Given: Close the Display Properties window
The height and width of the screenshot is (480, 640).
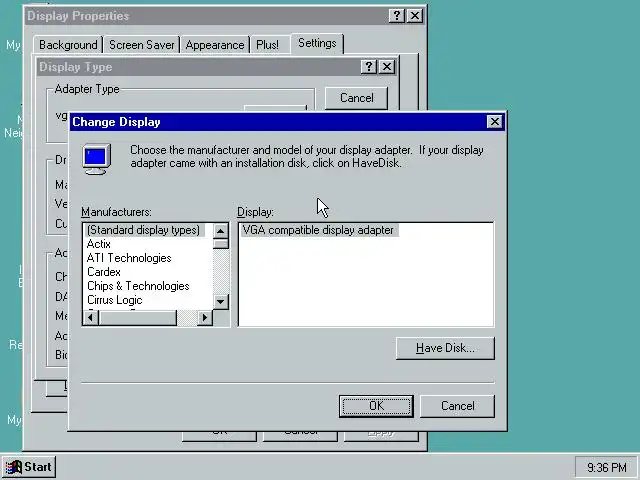Looking at the screenshot, I should [415, 16].
